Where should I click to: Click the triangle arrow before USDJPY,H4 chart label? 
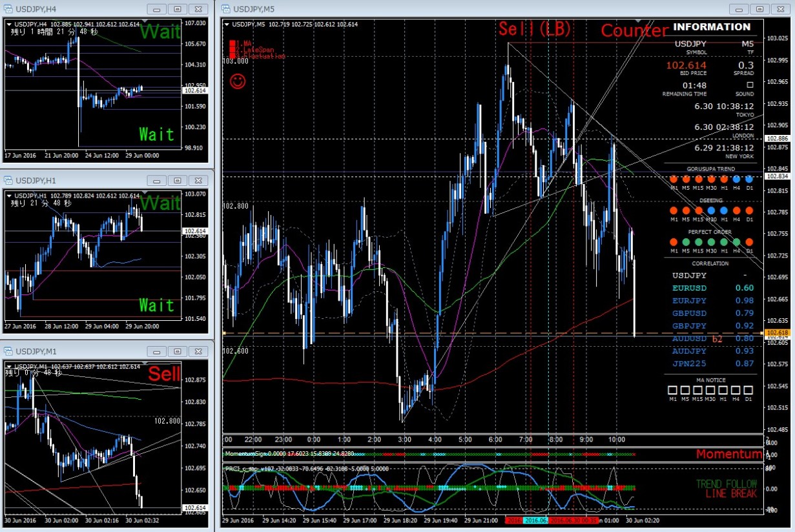[x=9, y=24]
